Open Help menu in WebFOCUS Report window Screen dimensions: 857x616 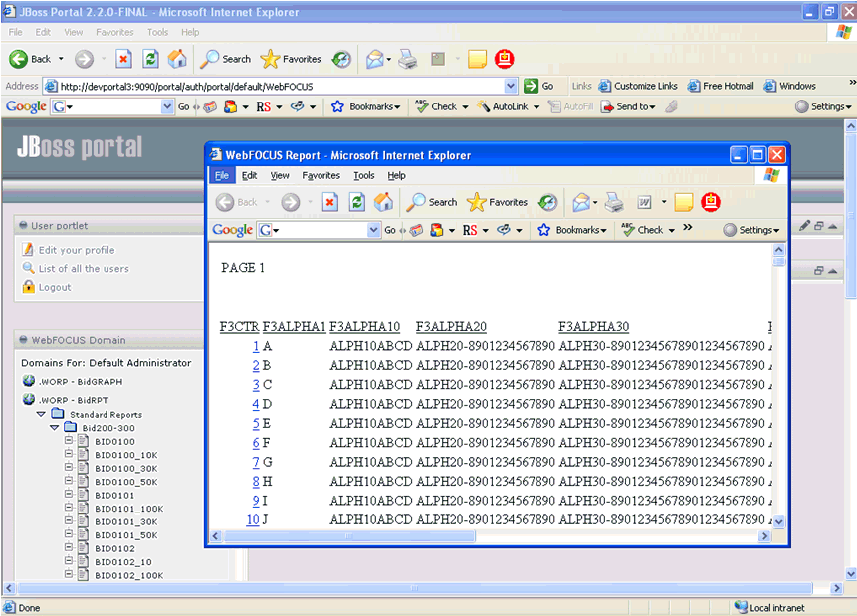tap(397, 175)
